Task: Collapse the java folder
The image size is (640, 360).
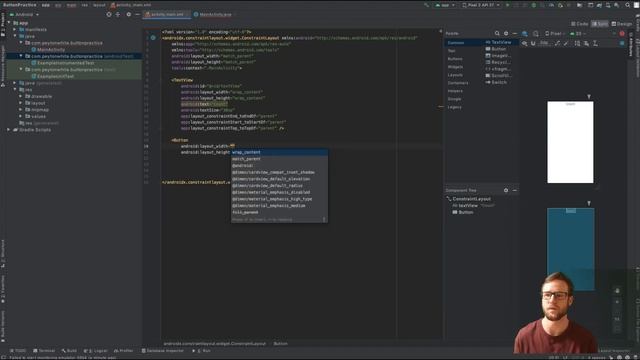Action: point(15,36)
